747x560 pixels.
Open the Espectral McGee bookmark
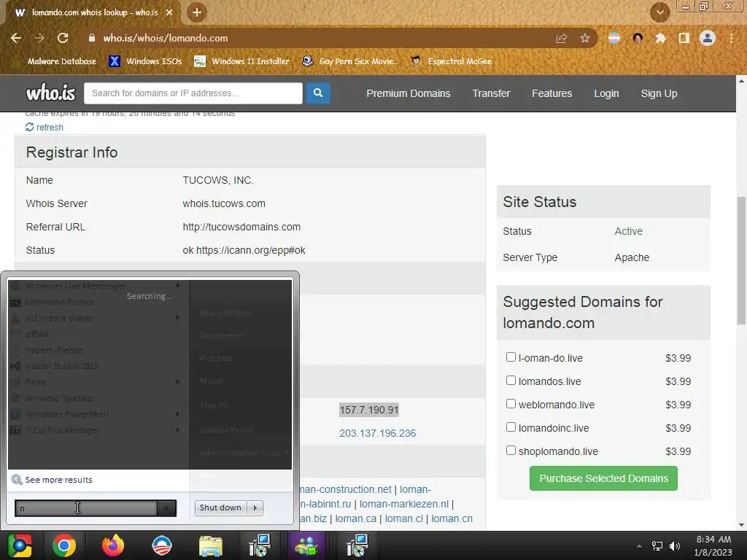tap(451, 61)
